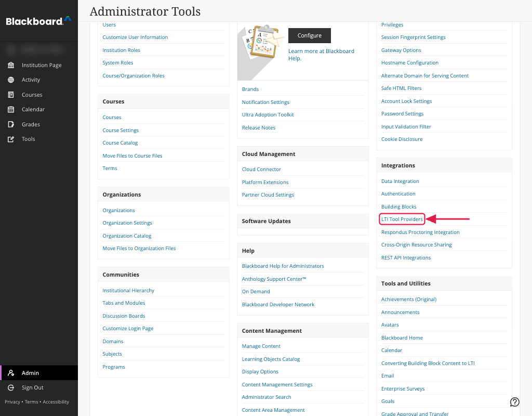Open Release Notes link
Image resolution: width=532 pixels, height=416 pixels.
pos(259,128)
